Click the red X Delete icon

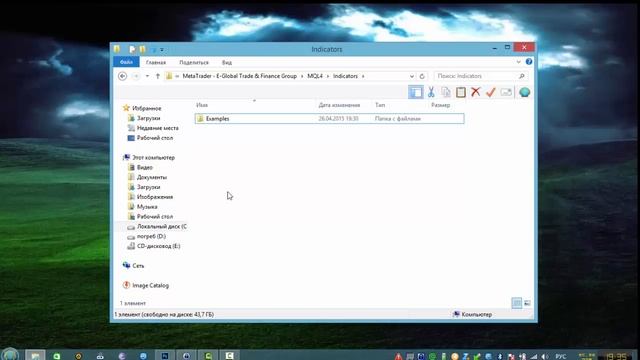pyautogui.click(x=476, y=92)
